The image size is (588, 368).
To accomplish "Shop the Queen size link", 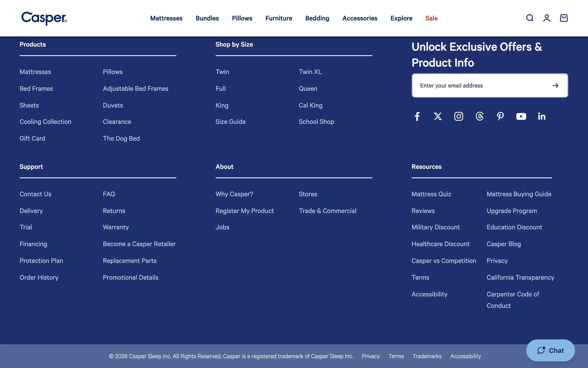I will coord(308,89).
